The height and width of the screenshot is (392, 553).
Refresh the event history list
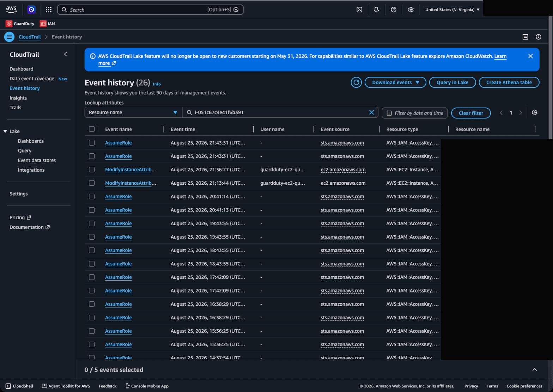[x=356, y=82]
